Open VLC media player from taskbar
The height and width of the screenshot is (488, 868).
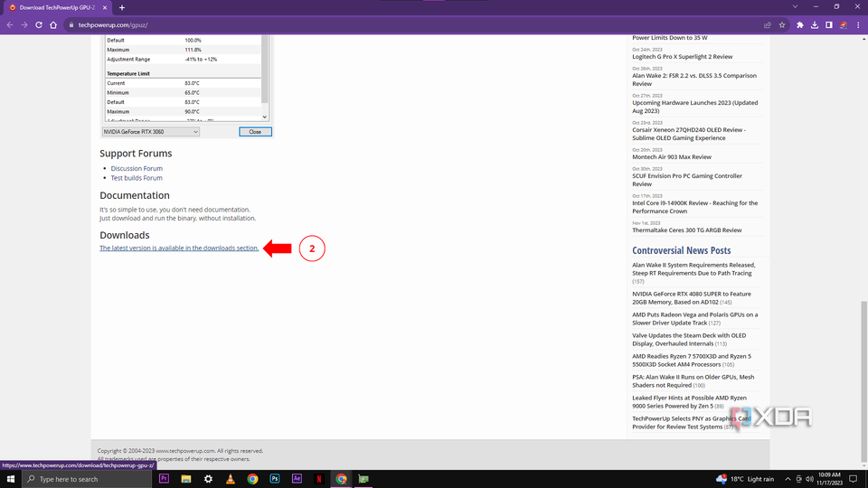tap(231, 479)
